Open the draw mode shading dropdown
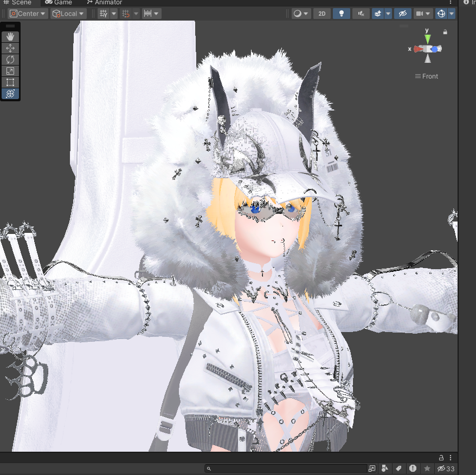This screenshot has width=476, height=475. 301,14
